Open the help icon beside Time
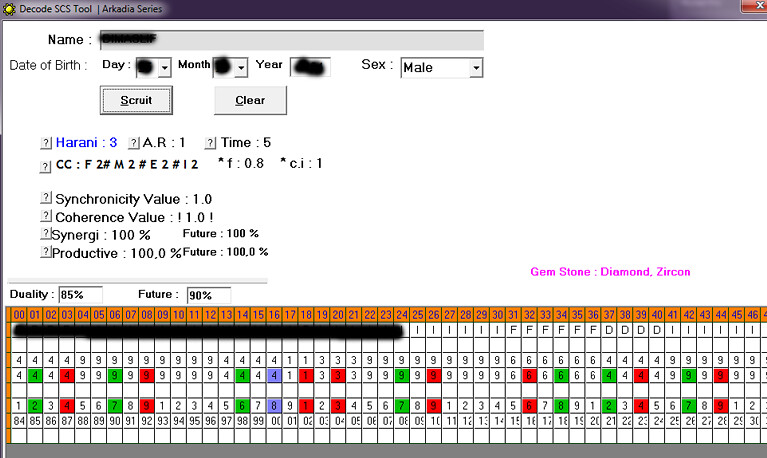The width and height of the screenshot is (767, 458). (x=210, y=143)
